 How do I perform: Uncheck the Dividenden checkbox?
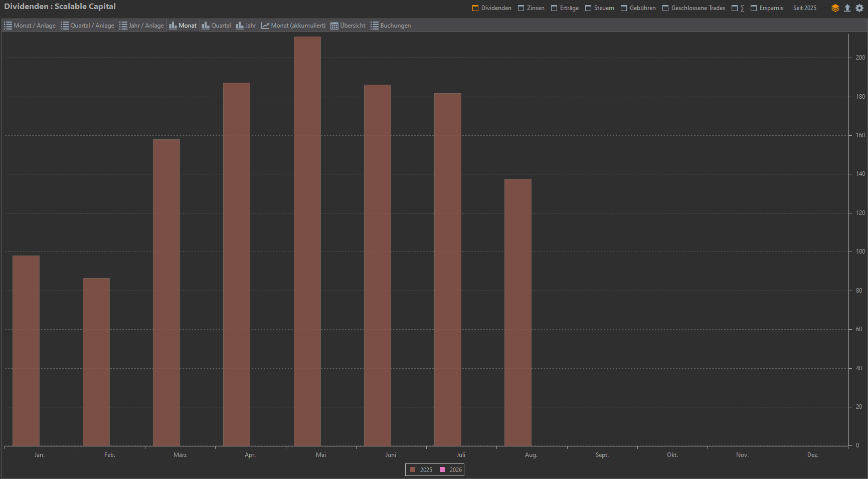point(475,8)
